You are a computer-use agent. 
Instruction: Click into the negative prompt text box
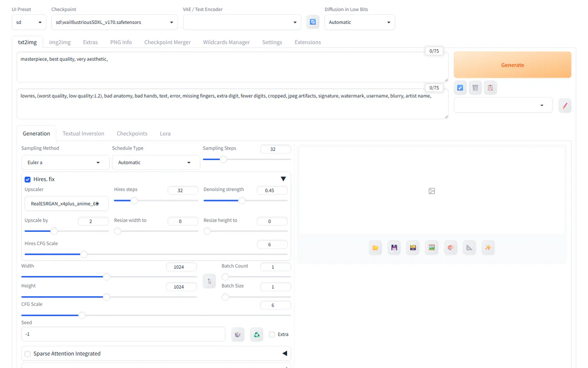tap(232, 103)
